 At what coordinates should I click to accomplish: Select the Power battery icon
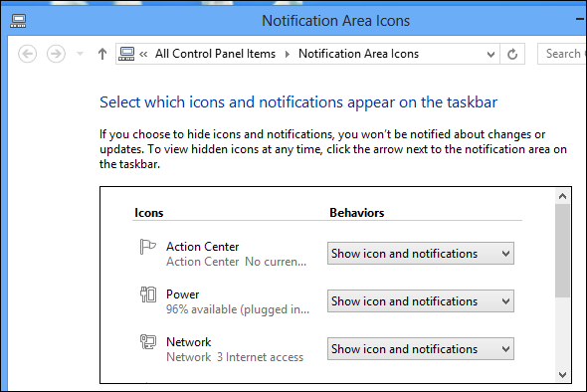click(x=148, y=294)
